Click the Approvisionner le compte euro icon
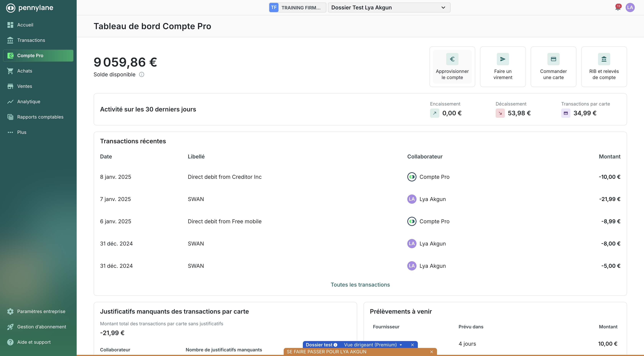 tap(452, 59)
